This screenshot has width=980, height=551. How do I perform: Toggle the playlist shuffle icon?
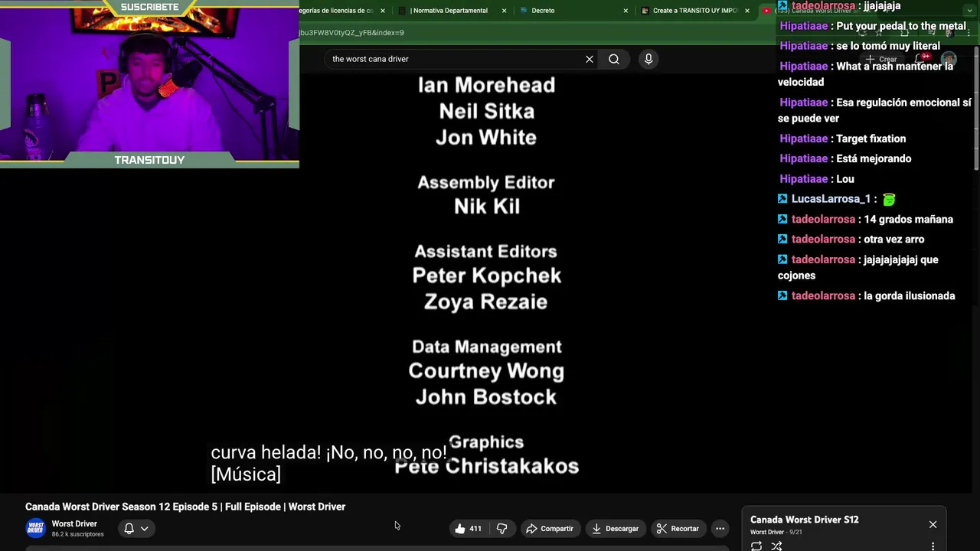(776, 546)
